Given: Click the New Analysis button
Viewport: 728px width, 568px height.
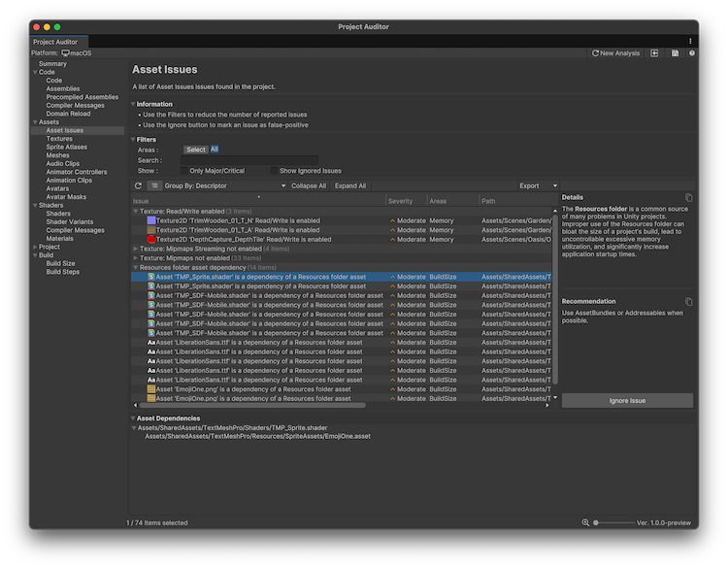Looking at the screenshot, I should click(616, 53).
